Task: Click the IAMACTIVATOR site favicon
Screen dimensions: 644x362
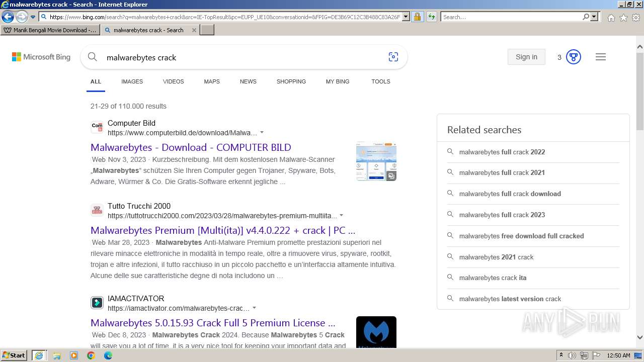Action: coord(97,303)
